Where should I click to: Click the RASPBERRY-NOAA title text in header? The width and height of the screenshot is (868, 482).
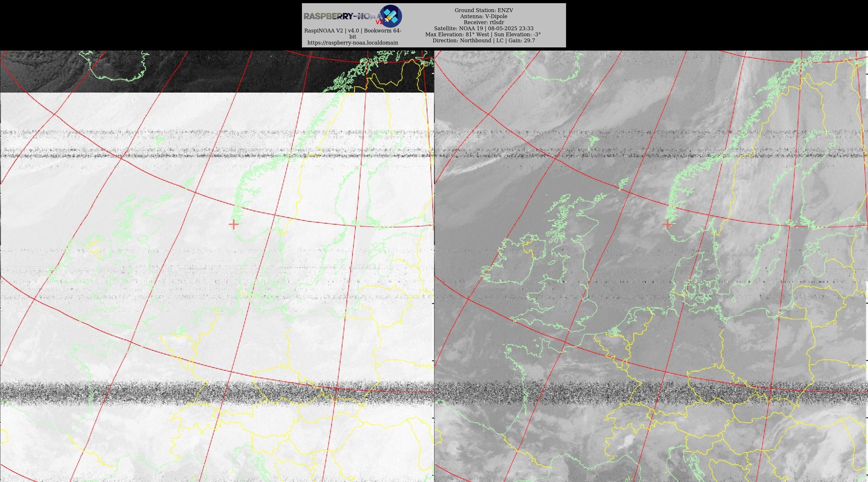(x=343, y=16)
